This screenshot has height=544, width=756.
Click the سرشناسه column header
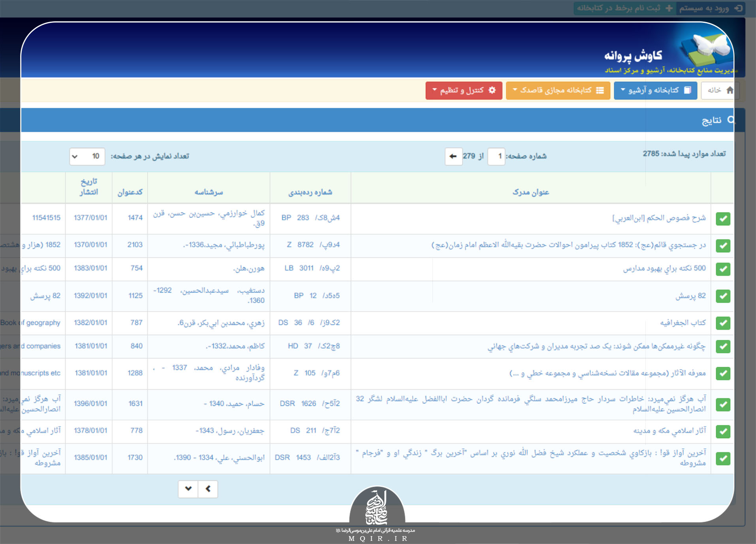(209, 192)
